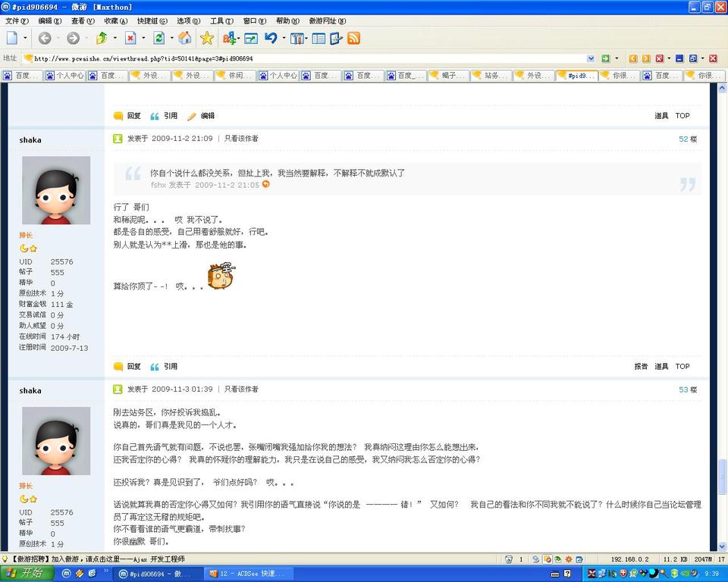Image resolution: width=728 pixels, height=582 pixels.
Task: Click the Windows 开始 Start button
Action: (x=24, y=574)
